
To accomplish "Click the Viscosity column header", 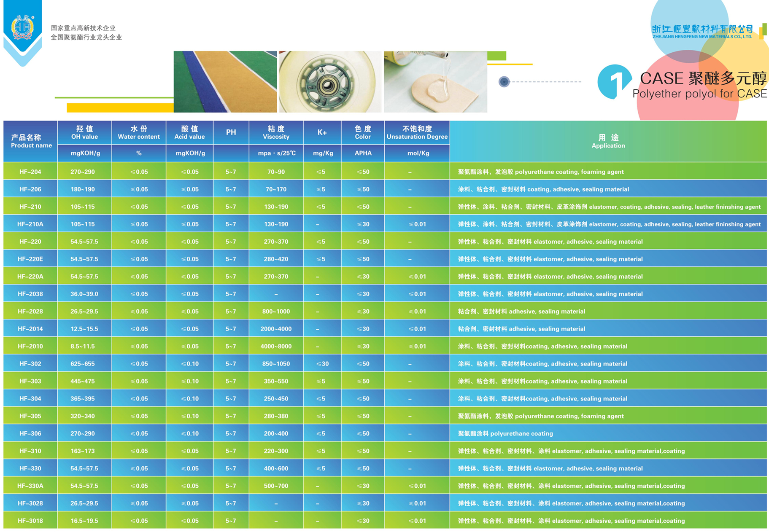I will click(276, 132).
